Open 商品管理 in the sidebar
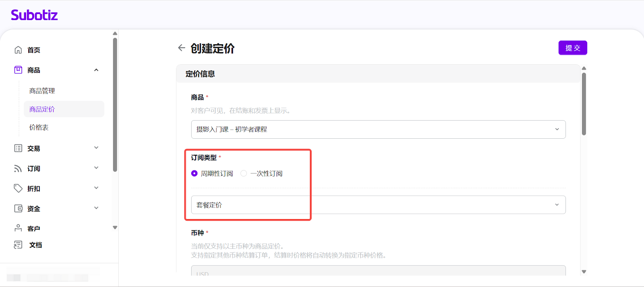644x287 pixels. tap(42, 91)
